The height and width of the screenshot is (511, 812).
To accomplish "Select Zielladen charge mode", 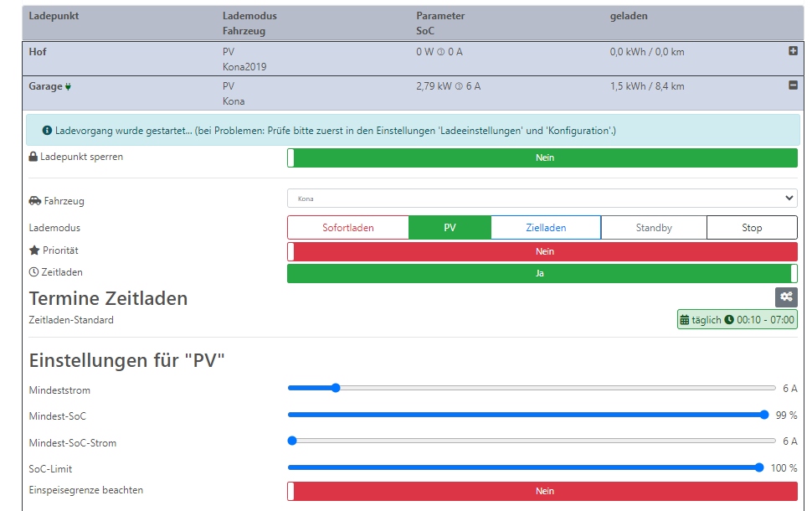I will pyautogui.click(x=546, y=228).
